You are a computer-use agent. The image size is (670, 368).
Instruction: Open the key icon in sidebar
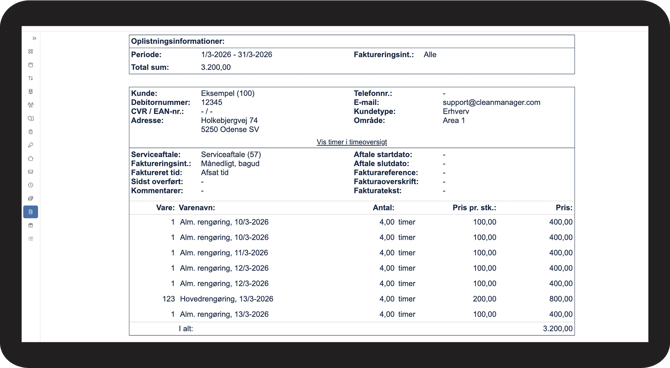click(30, 145)
